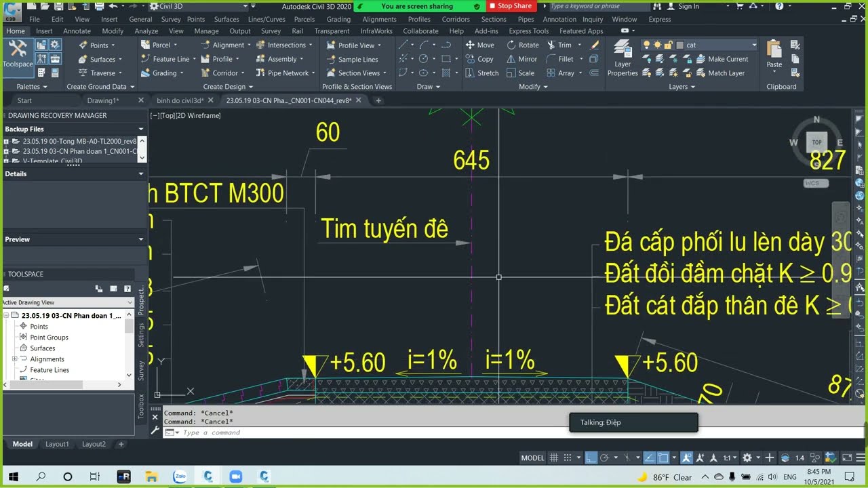Toggle layer lock icon in layer dropdown
Viewport: 868px width, 488px height.
coord(669,45)
